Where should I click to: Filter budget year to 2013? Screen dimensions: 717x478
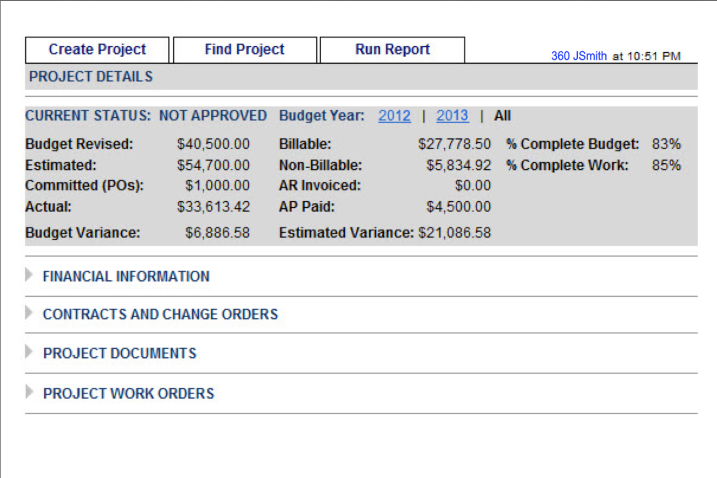(x=452, y=116)
